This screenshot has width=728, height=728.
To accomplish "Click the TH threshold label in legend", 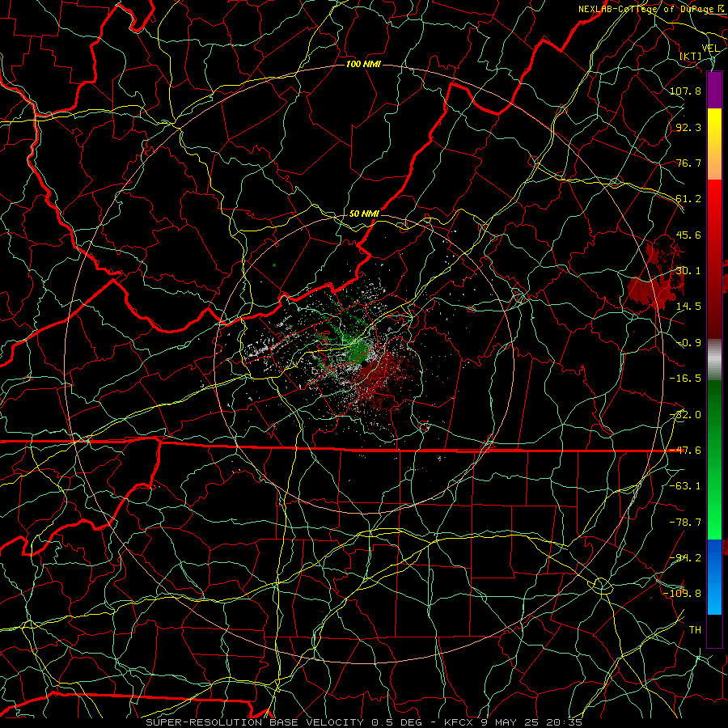I will [695, 630].
